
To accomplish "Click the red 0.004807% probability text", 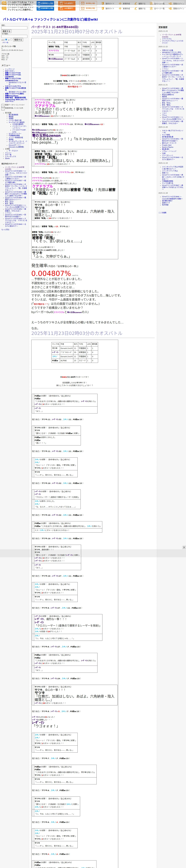I will (51, 273).
